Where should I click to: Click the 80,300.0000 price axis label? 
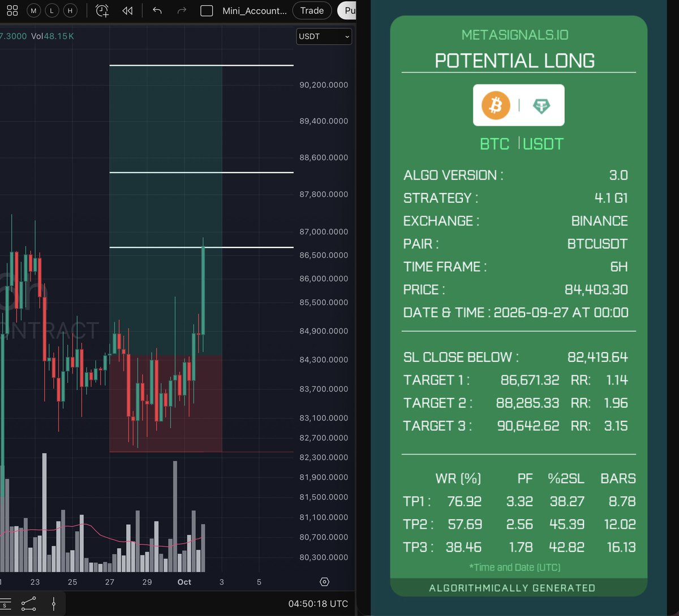click(x=324, y=557)
